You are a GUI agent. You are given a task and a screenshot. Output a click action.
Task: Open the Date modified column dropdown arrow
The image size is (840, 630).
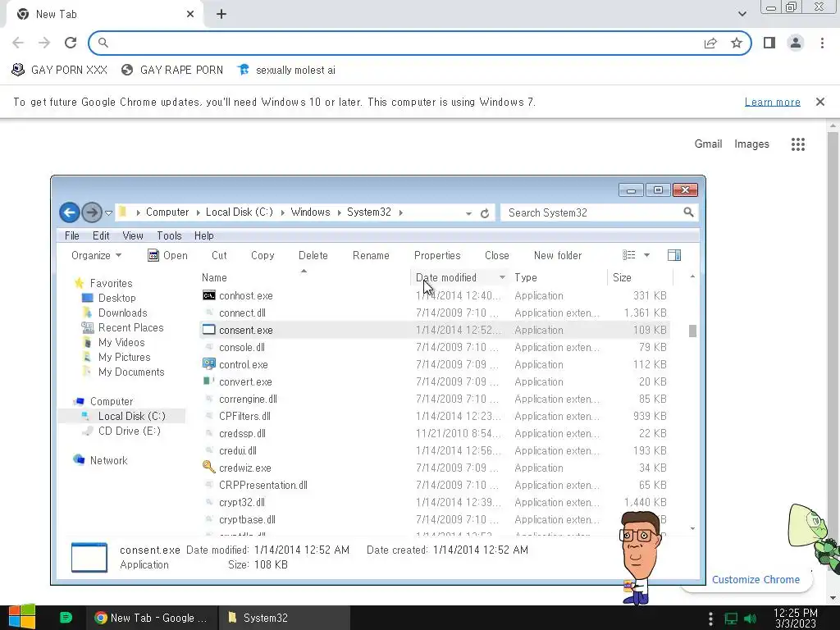point(502,277)
